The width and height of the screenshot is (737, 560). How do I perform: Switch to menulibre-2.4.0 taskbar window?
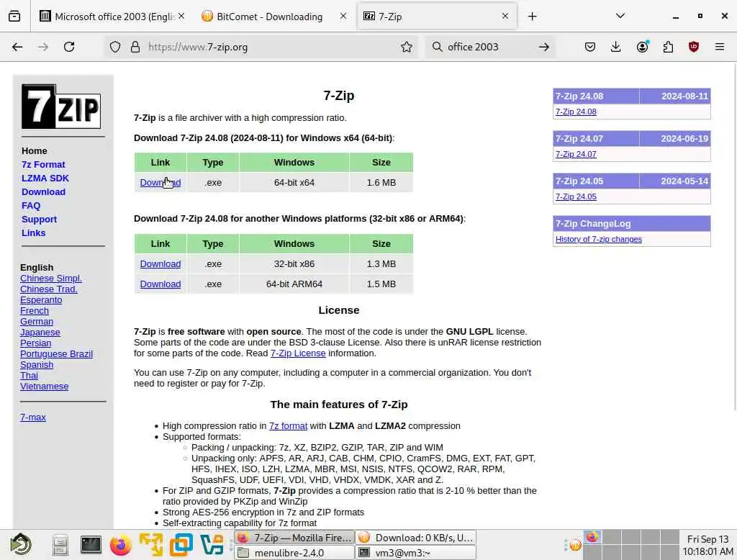tap(294, 553)
